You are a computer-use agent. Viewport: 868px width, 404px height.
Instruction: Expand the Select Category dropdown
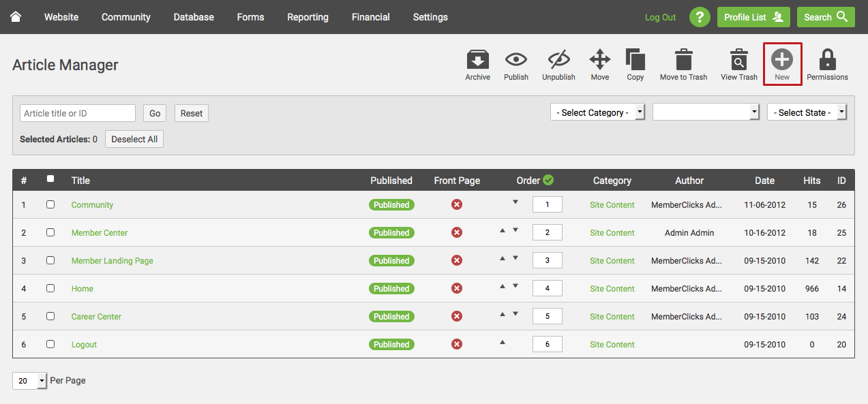[597, 112]
